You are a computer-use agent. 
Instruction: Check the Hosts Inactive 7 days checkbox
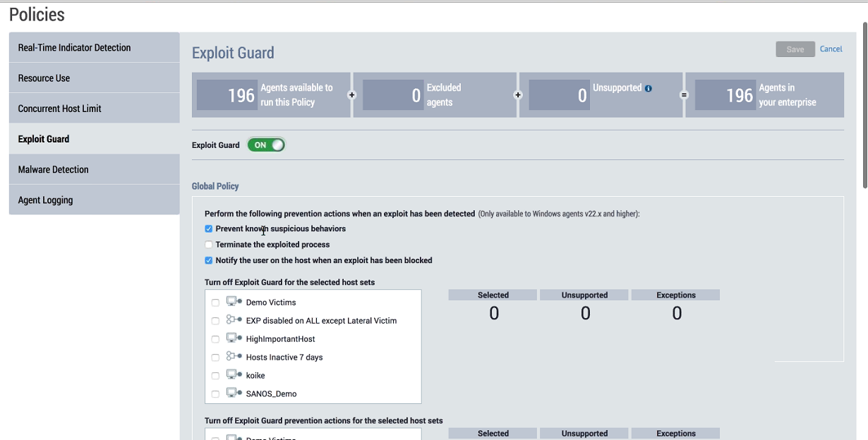point(215,357)
